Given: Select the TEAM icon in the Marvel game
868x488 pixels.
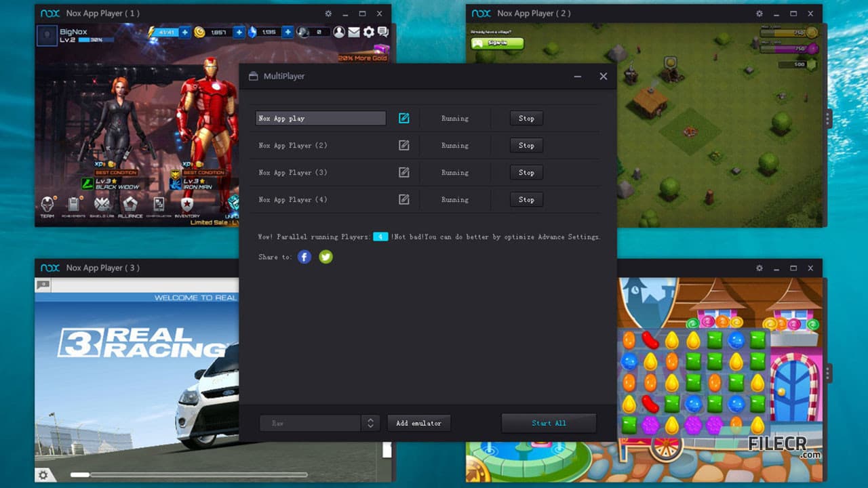Looking at the screenshot, I should click(x=47, y=203).
